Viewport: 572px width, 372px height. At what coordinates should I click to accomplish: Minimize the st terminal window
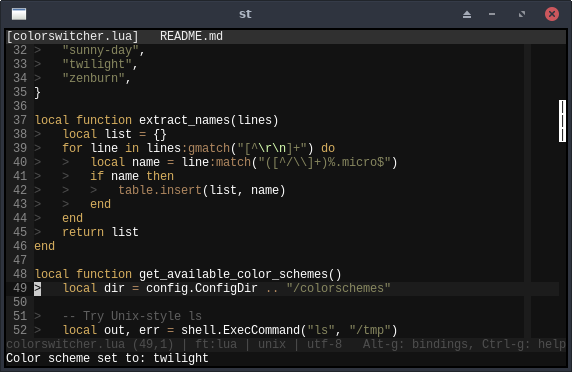pyautogui.click(x=492, y=14)
